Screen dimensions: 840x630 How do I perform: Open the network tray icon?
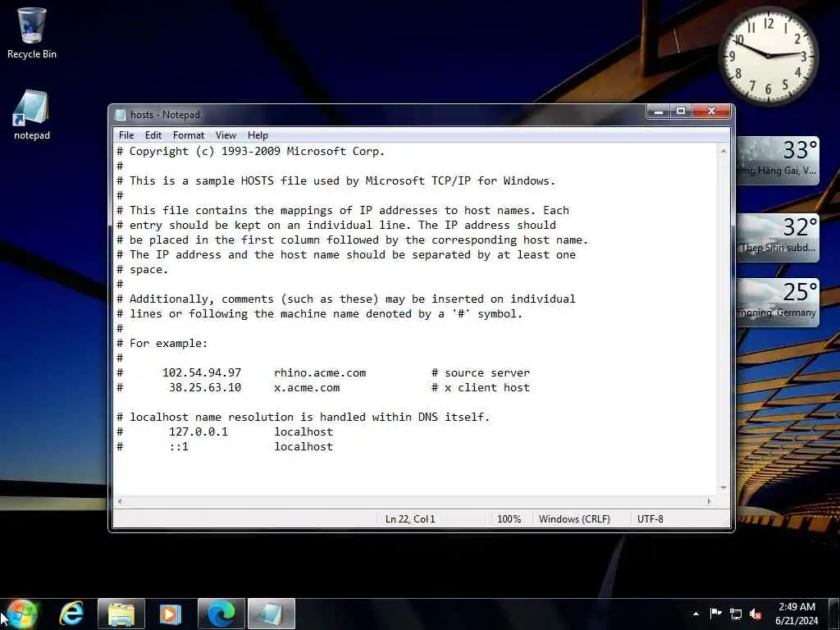click(x=736, y=614)
